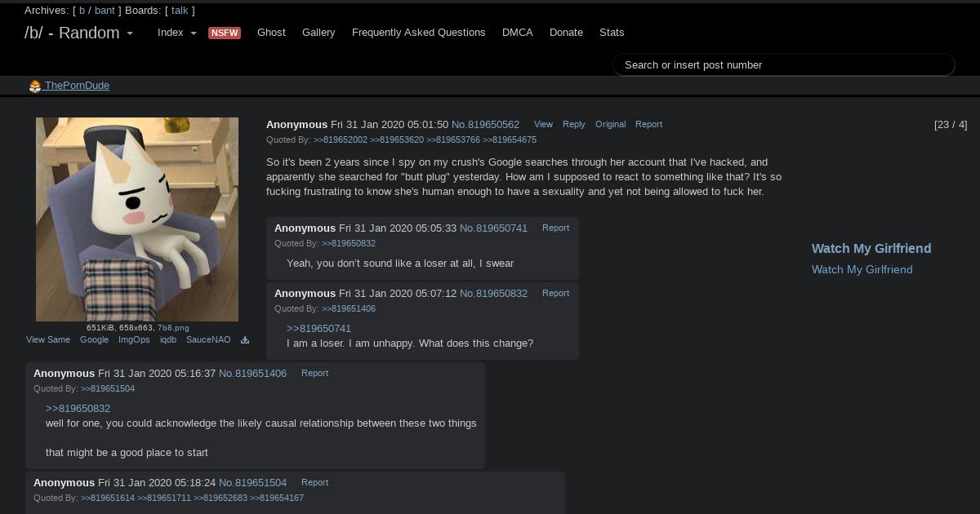
Task: Report post No.819651406
Action: (x=314, y=374)
